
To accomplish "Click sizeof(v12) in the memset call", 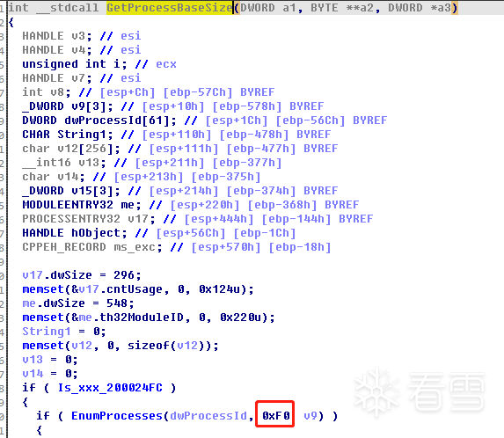I will pos(166,346).
